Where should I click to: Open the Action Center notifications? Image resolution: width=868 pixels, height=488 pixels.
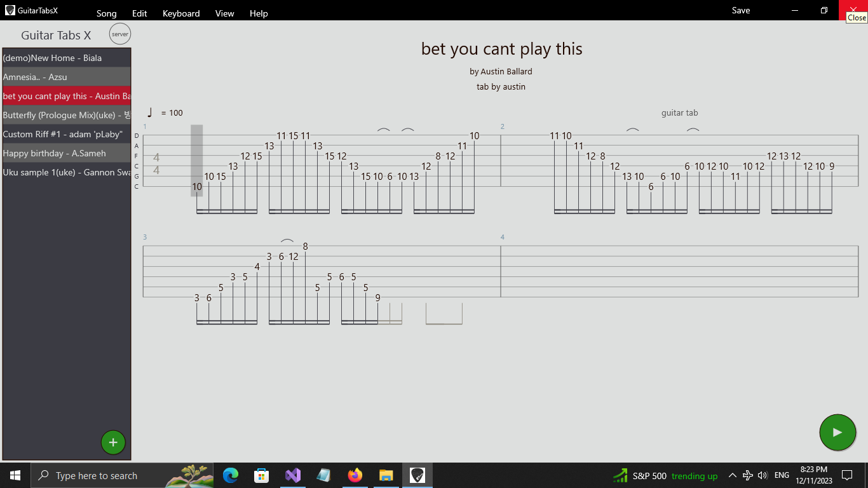(x=846, y=475)
